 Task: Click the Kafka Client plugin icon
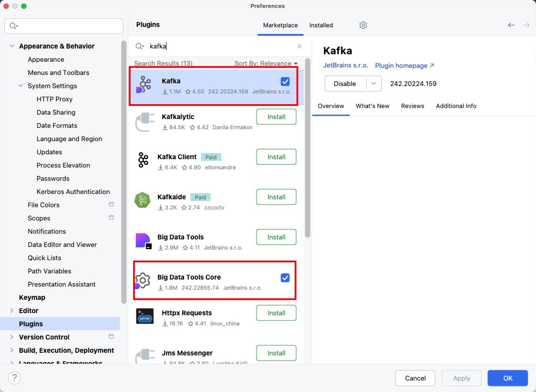point(143,161)
